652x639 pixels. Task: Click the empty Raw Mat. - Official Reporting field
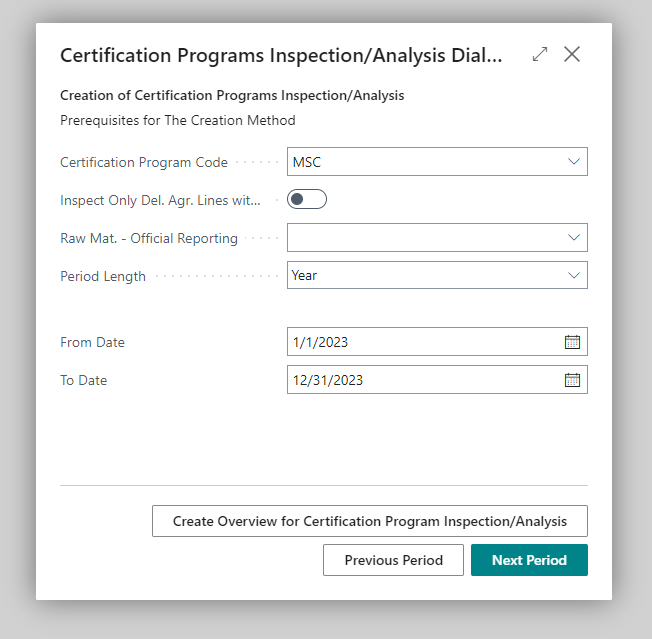pyautogui.click(x=420, y=238)
